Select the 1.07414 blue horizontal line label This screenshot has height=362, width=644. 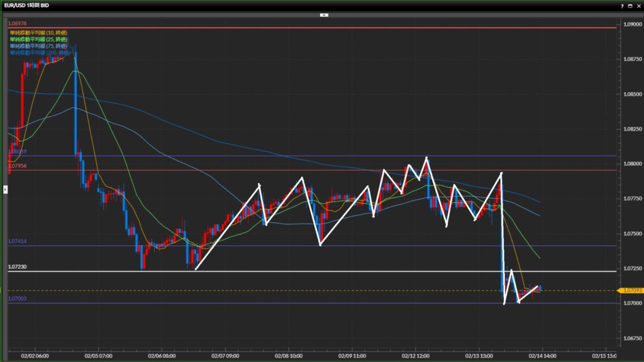(17, 241)
